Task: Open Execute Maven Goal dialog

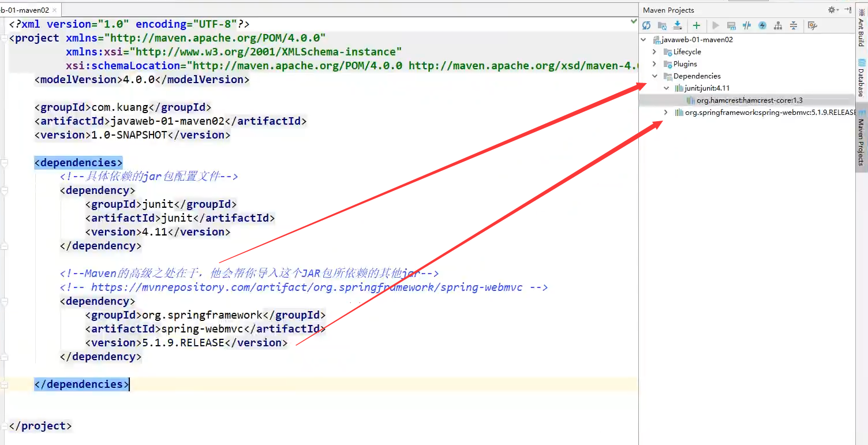Action: 731,25
